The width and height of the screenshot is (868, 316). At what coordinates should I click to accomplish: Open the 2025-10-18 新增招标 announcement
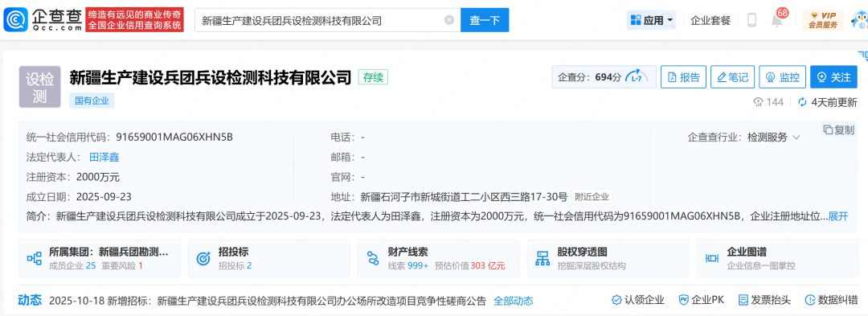[x=268, y=301]
